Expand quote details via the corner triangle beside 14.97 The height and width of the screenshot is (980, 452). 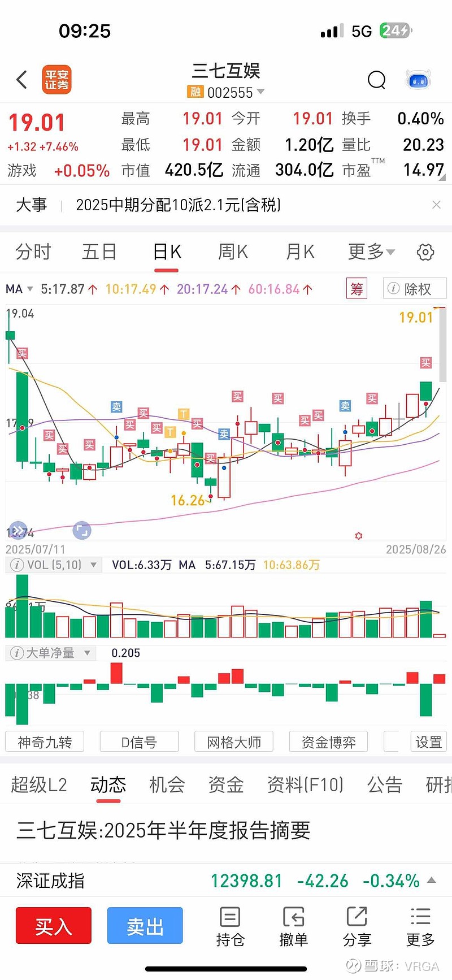[442, 177]
